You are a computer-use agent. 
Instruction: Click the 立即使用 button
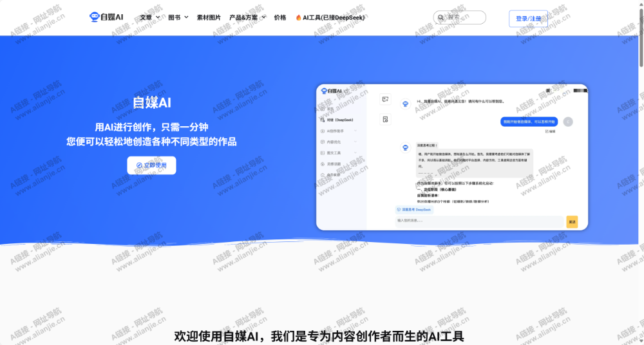pyautogui.click(x=151, y=165)
